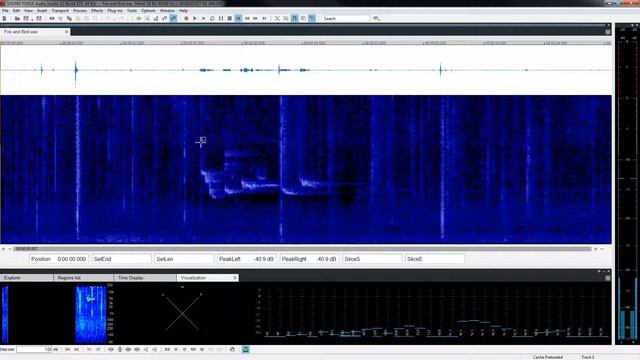The height and width of the screenshot is (360, 640).
Task: Click the SelLen field
Action: click(184, 259)
